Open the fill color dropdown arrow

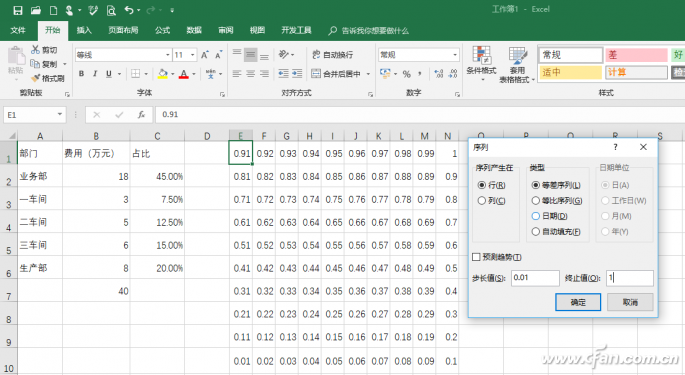click(x=173, y=74)
